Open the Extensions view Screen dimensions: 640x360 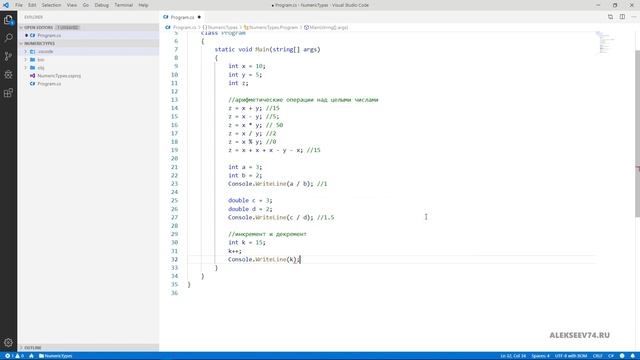[8, 93]
